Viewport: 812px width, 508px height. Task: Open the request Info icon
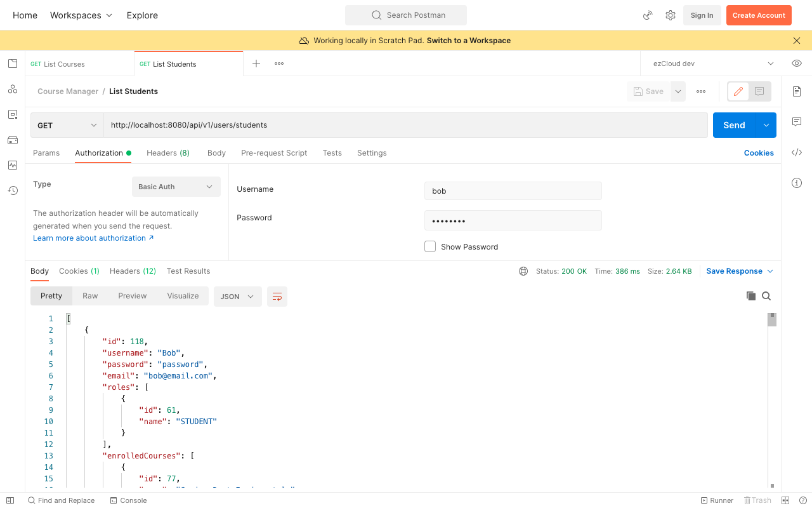click(x=797, y=183)
